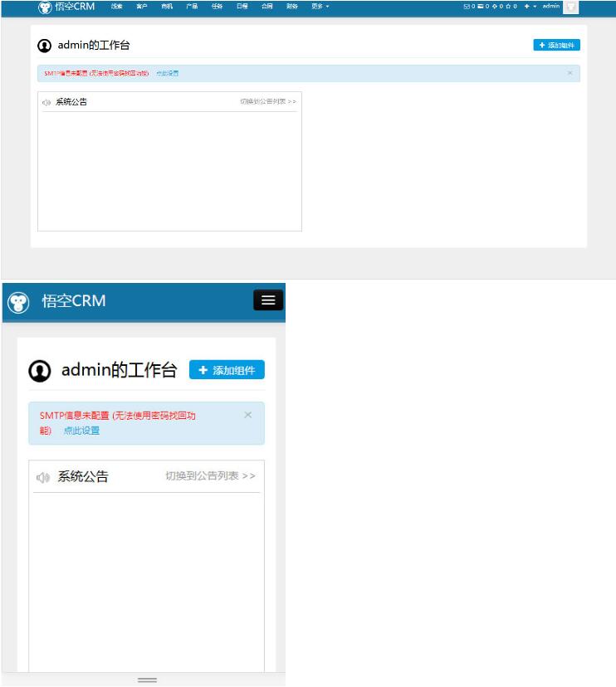Screen dimensions: 616x687
Task: Click the 添加组件 button in the desktop view
Action: (x=556, y=45)
